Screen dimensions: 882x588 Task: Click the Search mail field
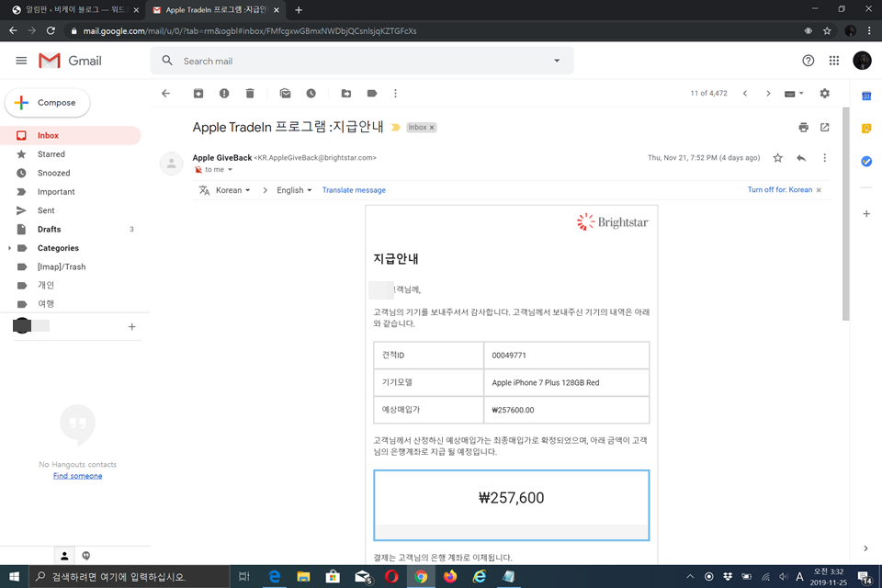pos(360,61)
